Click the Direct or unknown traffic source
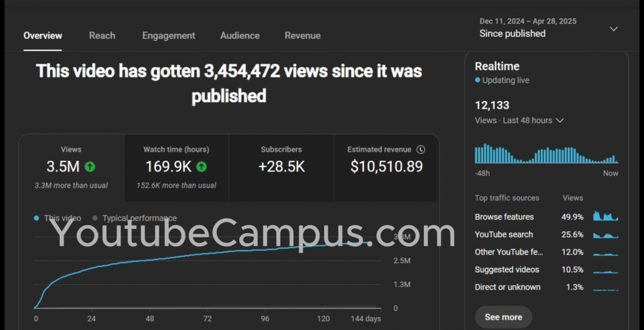 (508, 287)
